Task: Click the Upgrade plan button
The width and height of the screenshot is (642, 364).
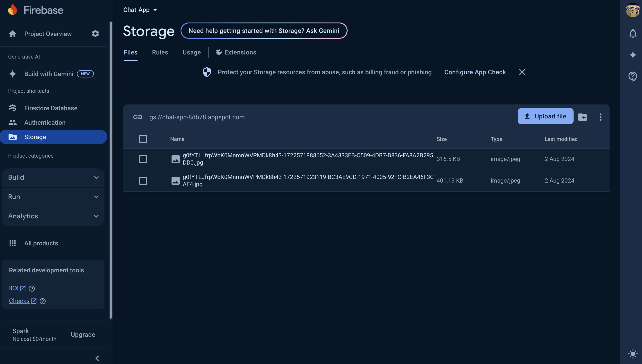Action: 83,335
